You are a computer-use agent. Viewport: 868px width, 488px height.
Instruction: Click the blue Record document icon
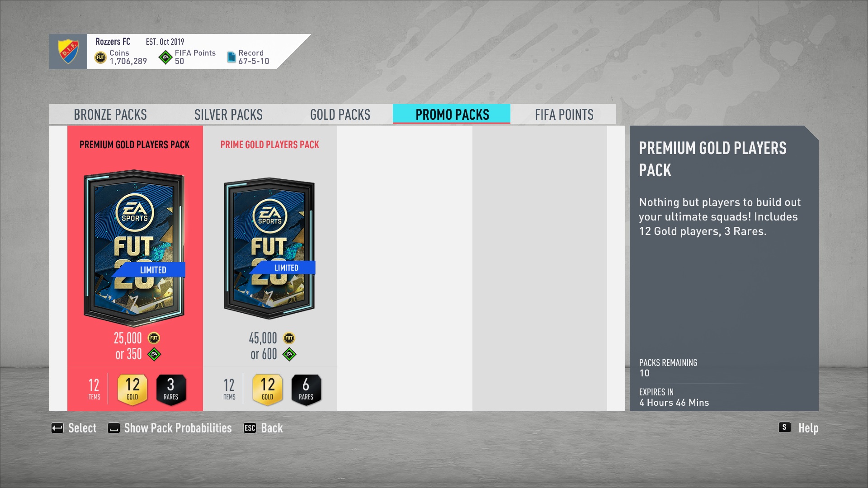[x=231, y=57]
